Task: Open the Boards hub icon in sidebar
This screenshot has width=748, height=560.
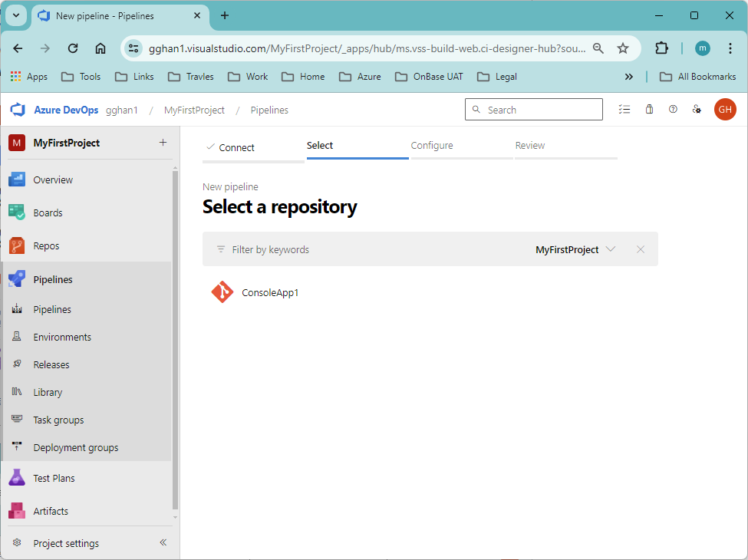Action: 17,212
